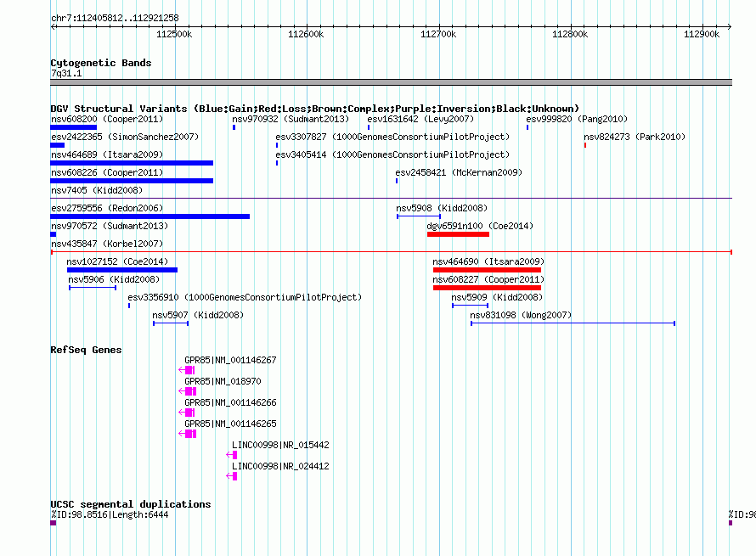The image size is (756, 556).
Task: Click the nsv970572 (Sudmant2013) label
Action: (110, 226)
